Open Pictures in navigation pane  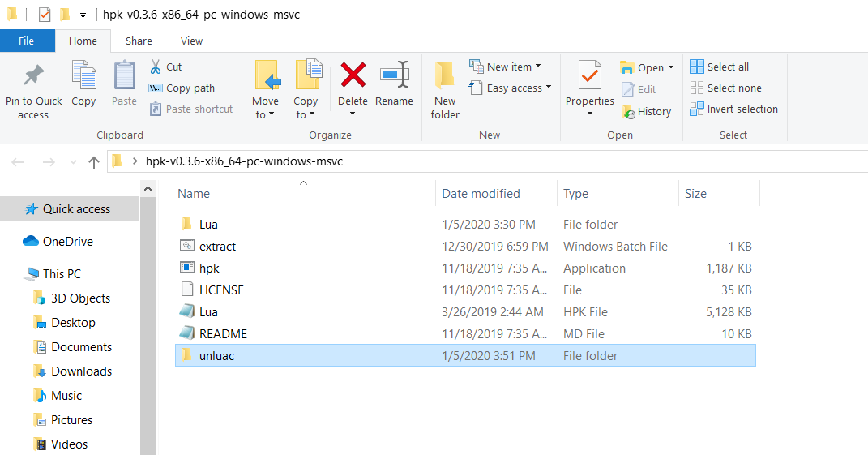coord(63,420)
